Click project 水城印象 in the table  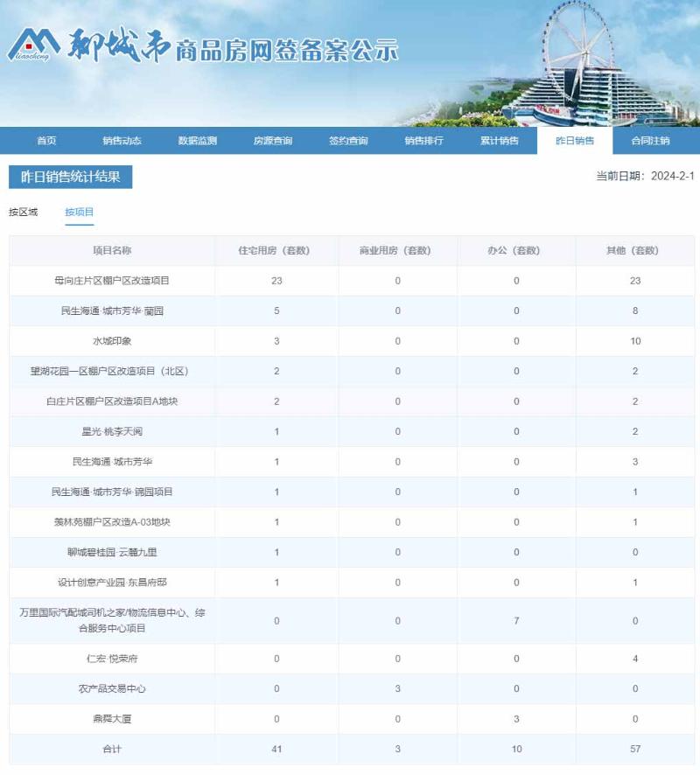point(112,341)
